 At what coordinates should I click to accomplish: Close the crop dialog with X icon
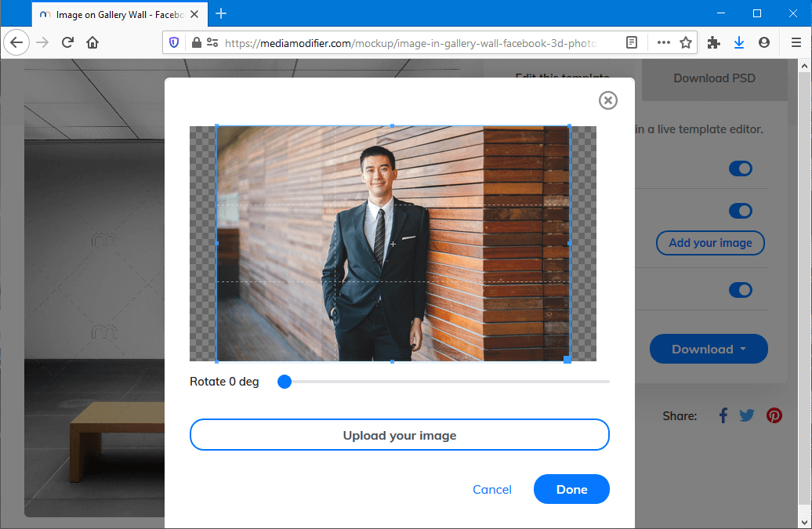coord(607,100)
